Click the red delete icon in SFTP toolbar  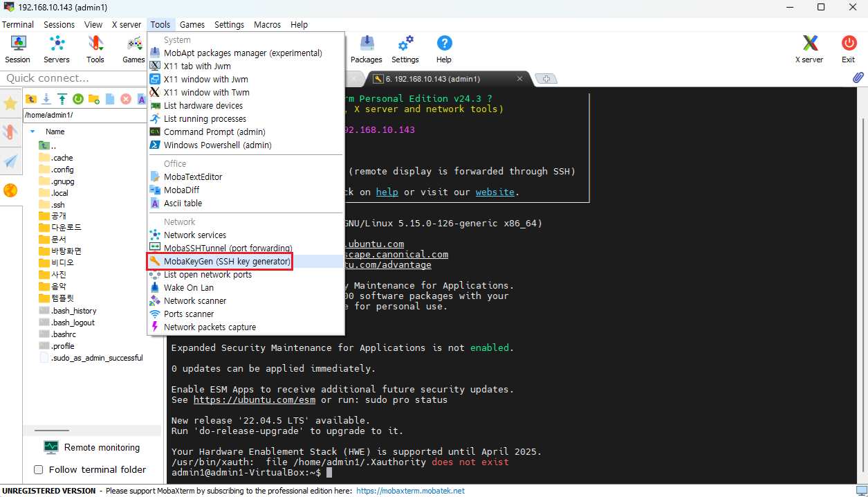(x=126, y=99)
